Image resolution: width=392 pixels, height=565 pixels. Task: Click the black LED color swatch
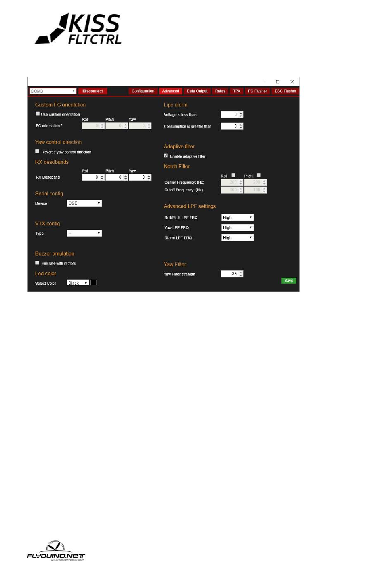(x=94, y=283)
